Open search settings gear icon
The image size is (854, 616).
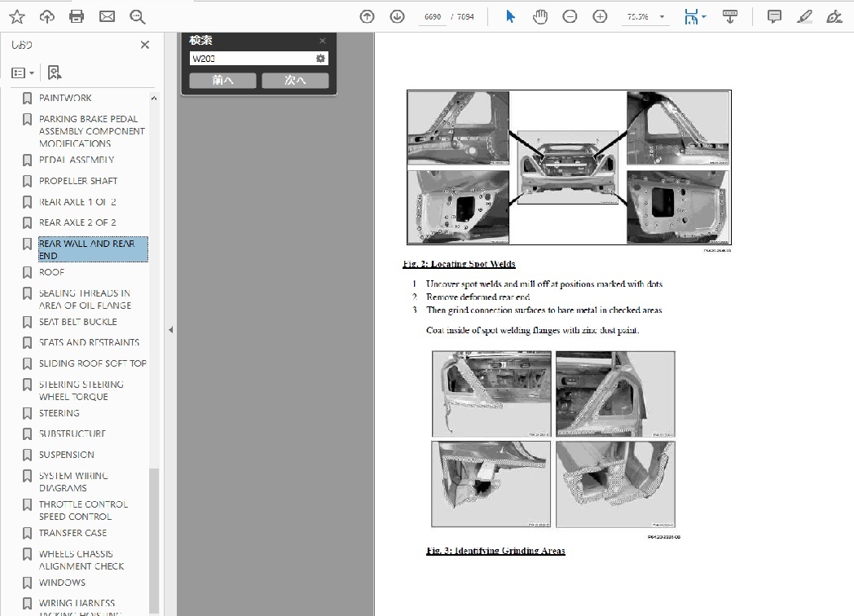321,59
